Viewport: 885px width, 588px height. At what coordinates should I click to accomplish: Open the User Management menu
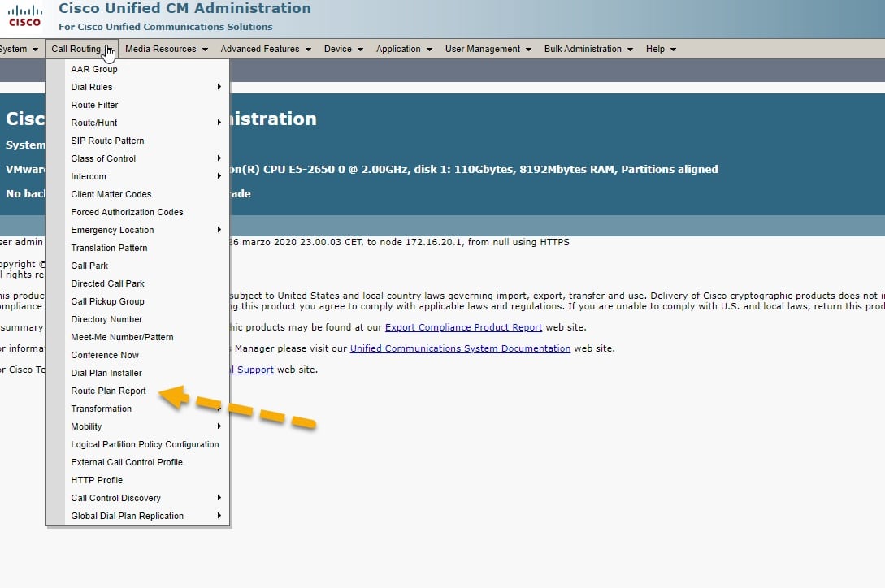pos(488,49)
